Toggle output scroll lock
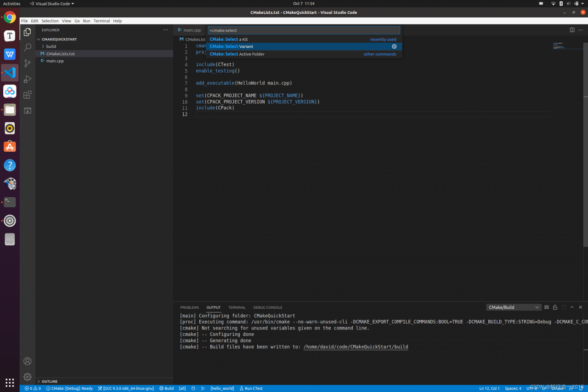This screenshot has height=392, width=588. click(555, 307)
